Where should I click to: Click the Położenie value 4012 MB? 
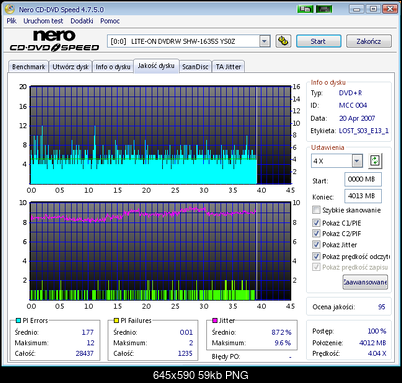tap(372, 343)
